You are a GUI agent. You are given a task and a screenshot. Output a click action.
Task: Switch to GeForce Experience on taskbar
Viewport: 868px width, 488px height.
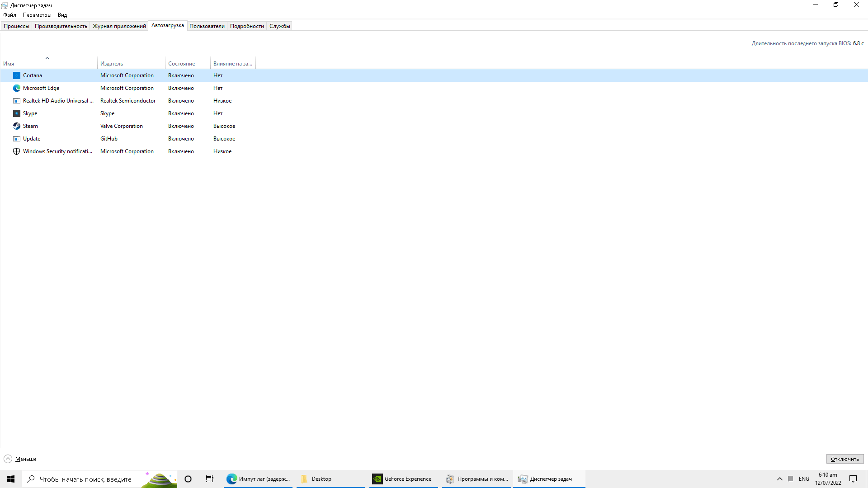click(404, 479)
